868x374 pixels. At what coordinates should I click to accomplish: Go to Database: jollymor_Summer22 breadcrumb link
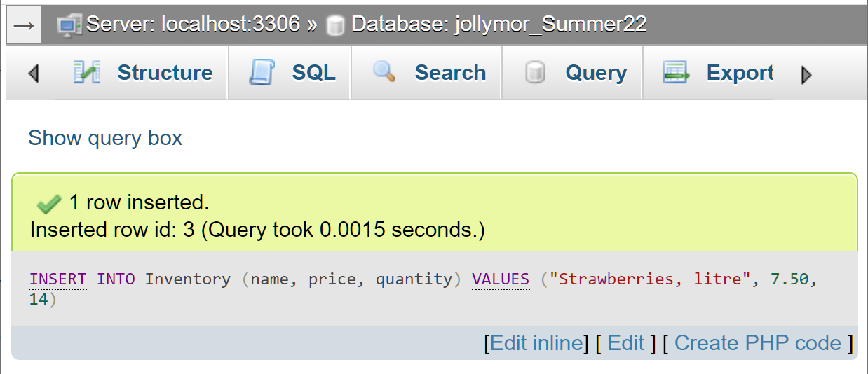coord(499,25)
